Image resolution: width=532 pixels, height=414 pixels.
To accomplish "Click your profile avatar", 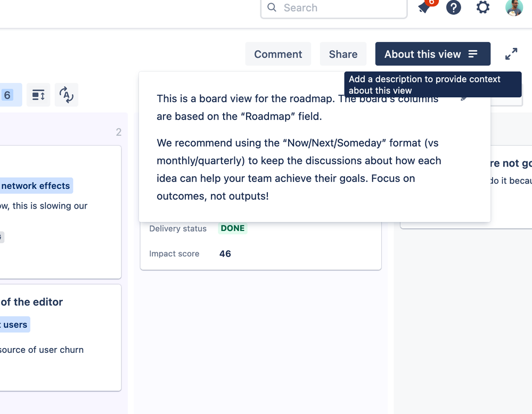I will pyautogui.click(x=513, y=7).
